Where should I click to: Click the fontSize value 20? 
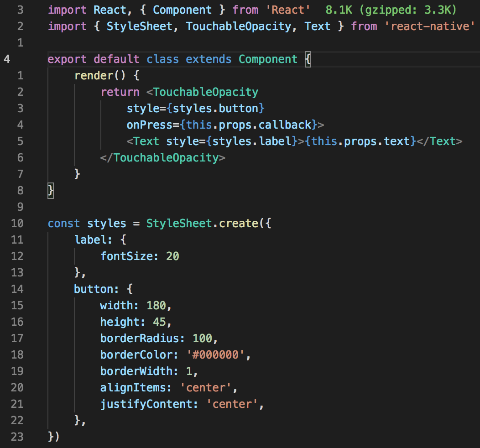(172, 256)
